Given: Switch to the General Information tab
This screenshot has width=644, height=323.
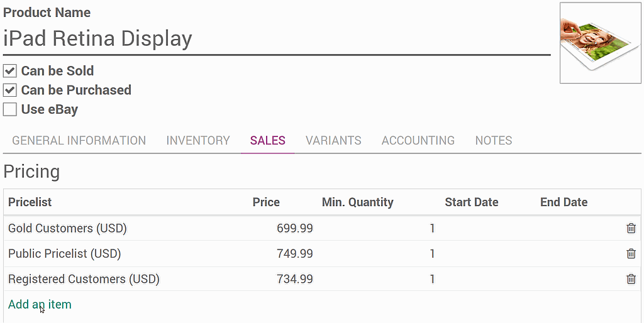Looking at the screenshot, I should [x=79, y=140].
